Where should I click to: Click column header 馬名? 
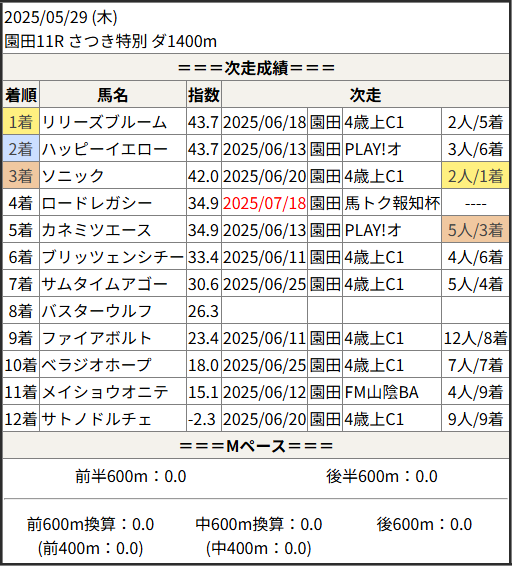(113, 95)
